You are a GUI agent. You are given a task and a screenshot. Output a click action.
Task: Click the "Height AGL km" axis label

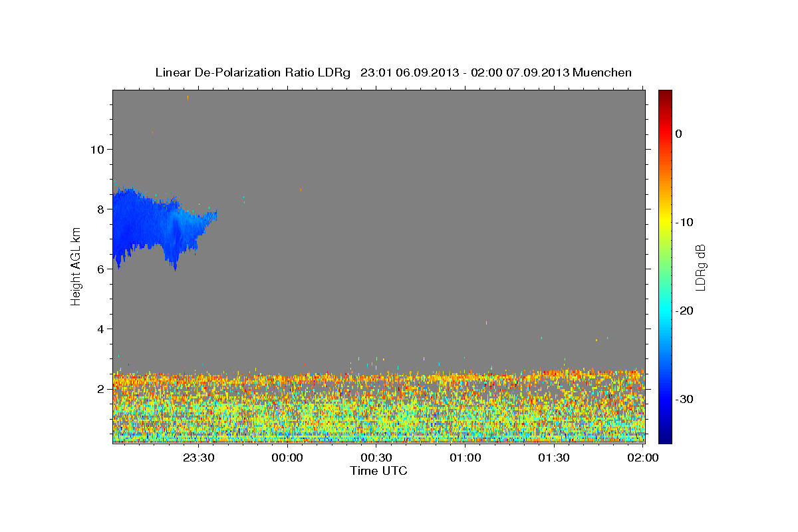[76, 266]
